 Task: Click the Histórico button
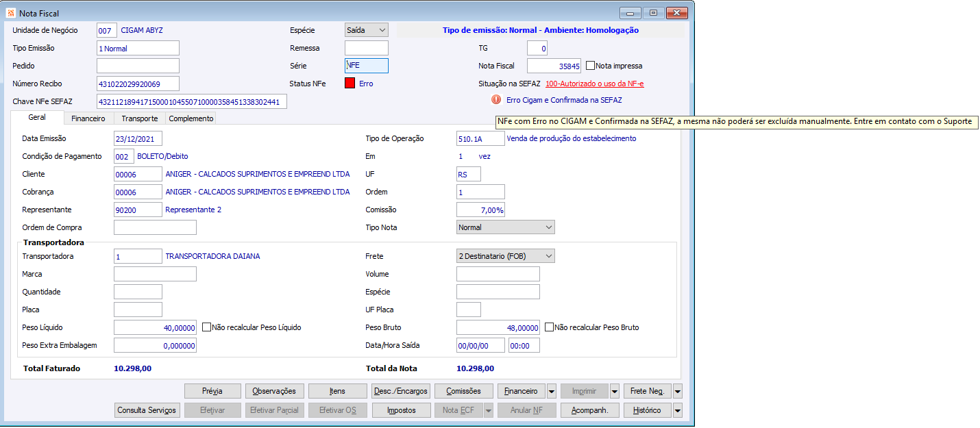click(x=648, y=410)
